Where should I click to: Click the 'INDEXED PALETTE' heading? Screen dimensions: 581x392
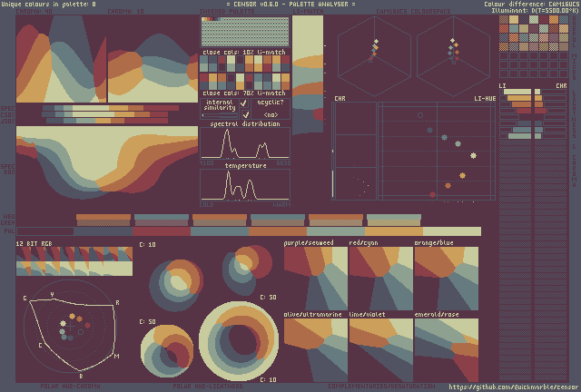[x=227, y=12]
